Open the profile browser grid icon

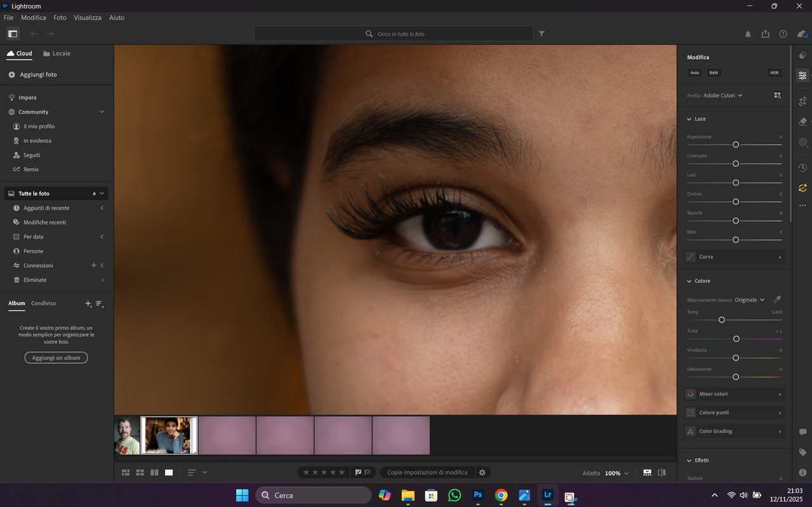(777, 95)
